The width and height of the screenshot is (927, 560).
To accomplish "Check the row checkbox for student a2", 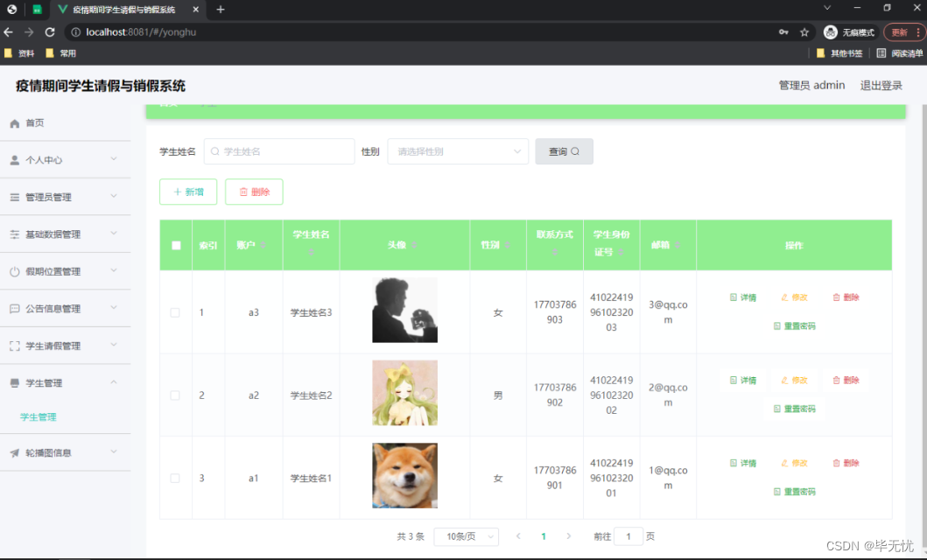I will 175,395.
